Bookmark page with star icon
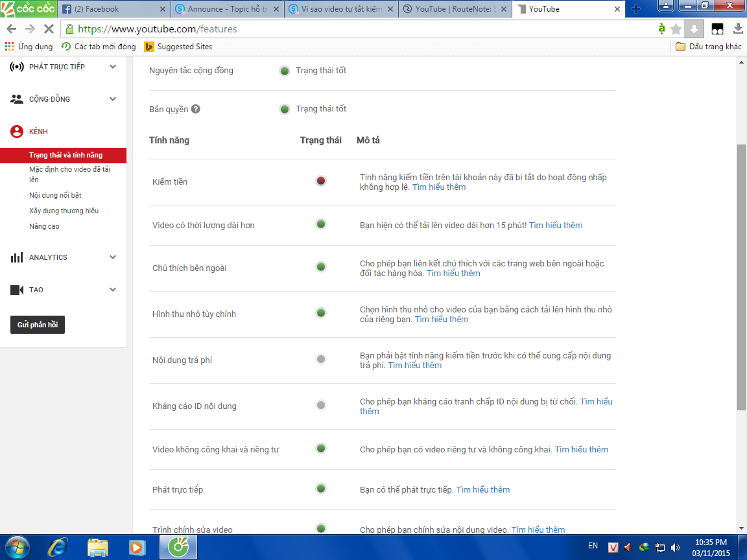The image size is (747, 560). (676, 29)
